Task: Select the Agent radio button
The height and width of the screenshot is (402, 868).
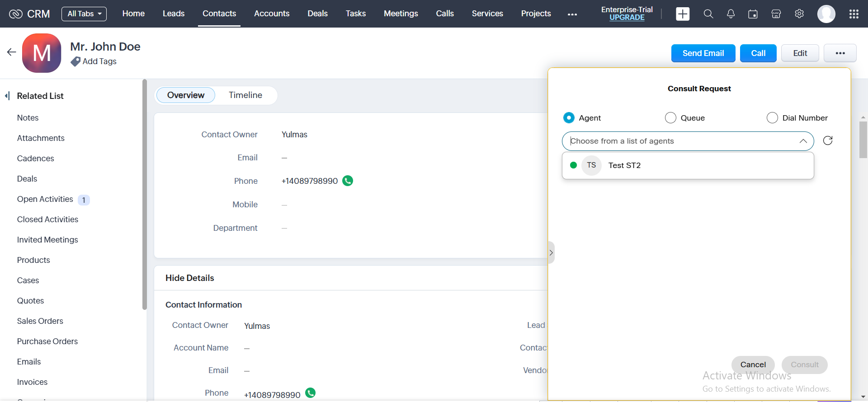Action: [x=569, y=118]
